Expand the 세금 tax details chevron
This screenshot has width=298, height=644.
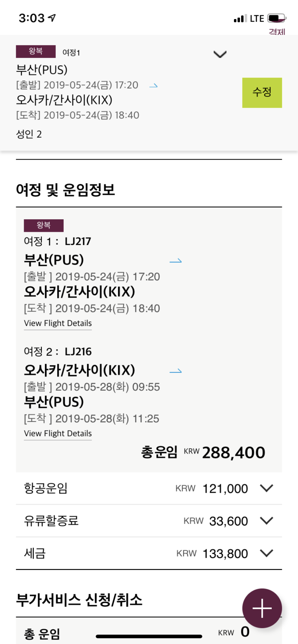click(266, 553)
